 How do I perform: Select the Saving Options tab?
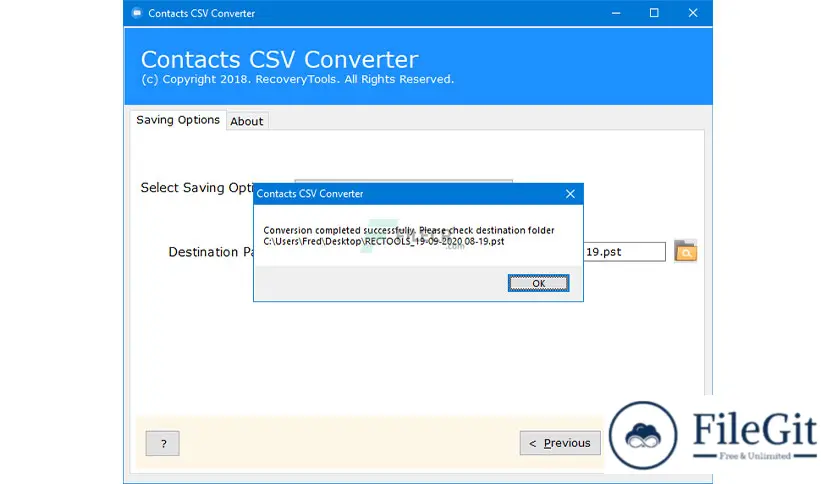[178, 120]
